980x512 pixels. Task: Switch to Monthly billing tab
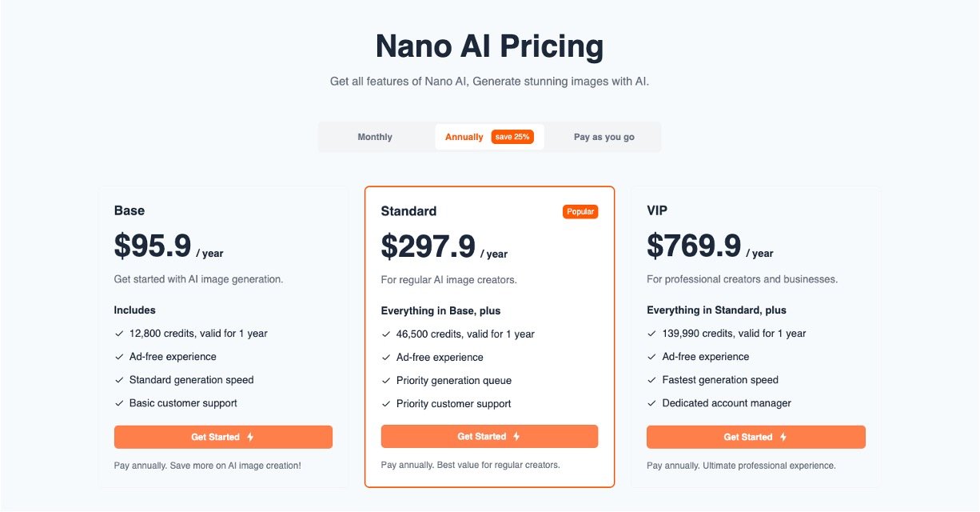(375, 137)
